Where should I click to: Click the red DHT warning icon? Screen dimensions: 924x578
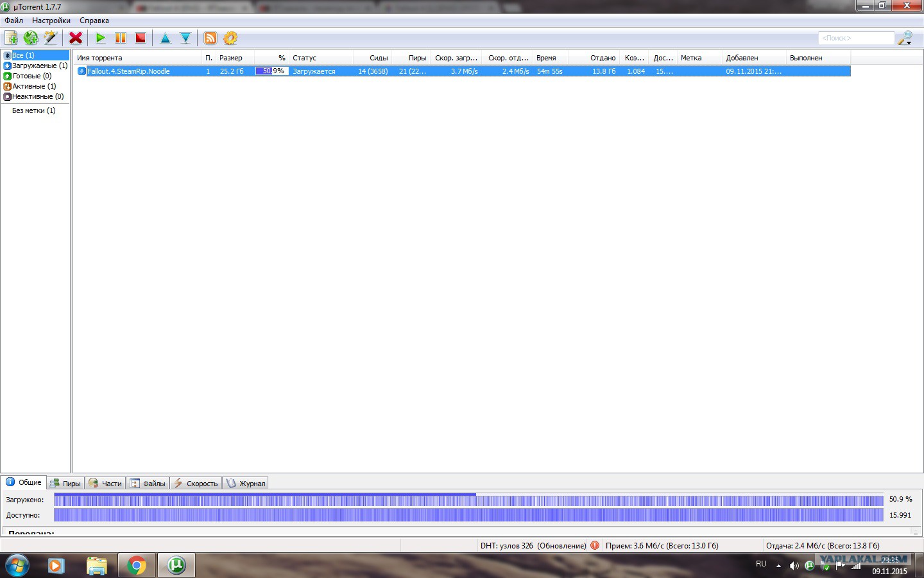595,546
